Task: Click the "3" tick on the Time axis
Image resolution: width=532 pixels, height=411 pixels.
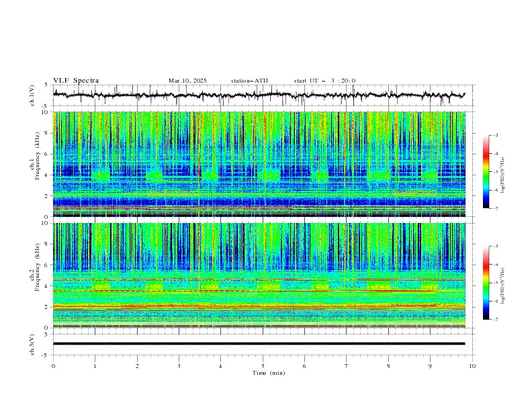Action: (179, 366)
